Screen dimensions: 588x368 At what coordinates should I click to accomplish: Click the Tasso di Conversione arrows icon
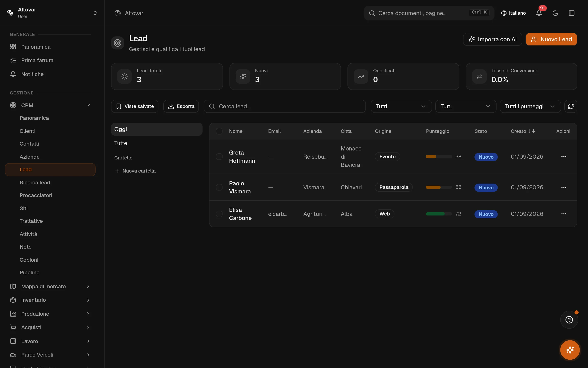pyautogui.click(x=479, y=76)
